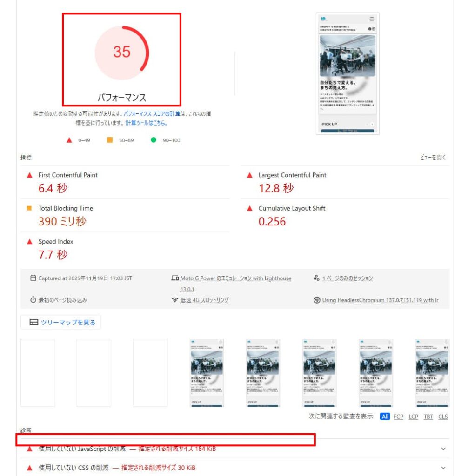
Task: Open the 計算ツールはこちら calculator link
Action: [x=147, y=123]
